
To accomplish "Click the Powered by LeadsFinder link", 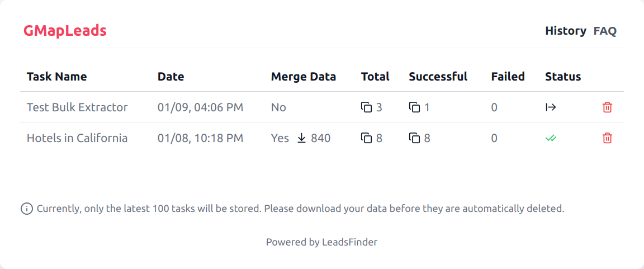I will [x=321, y=242].
